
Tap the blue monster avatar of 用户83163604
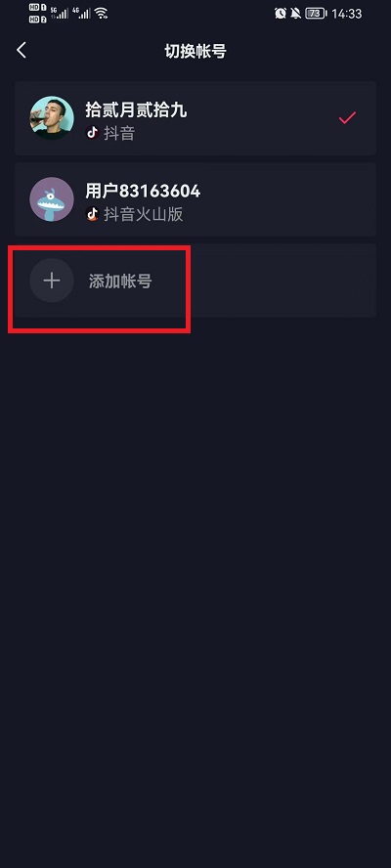pyautogui.click(x=52, y=199)
